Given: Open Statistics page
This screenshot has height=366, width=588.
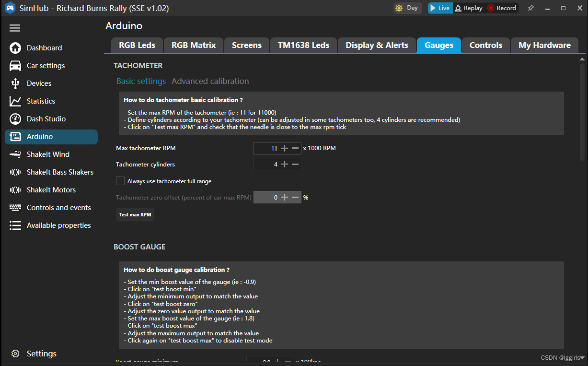Looking at the screenshot, I should click(51, 101).
